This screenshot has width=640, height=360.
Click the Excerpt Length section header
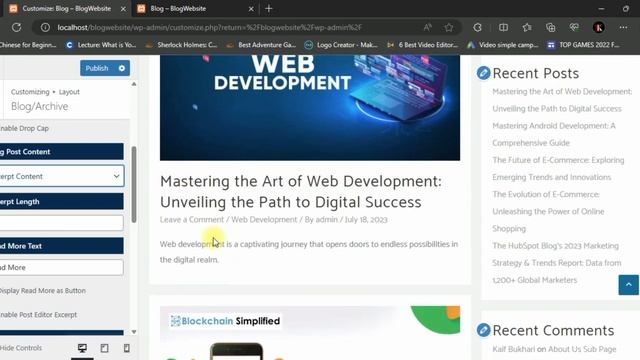[62, 201]
